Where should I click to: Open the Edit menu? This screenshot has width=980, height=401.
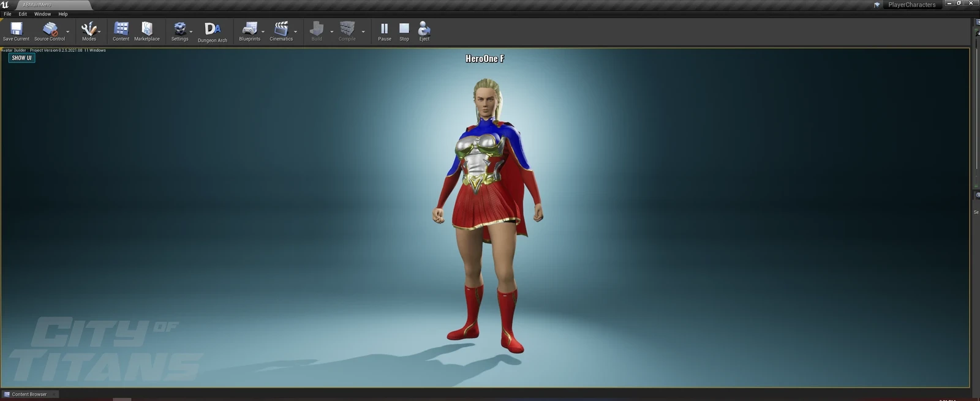coord(23,14)
